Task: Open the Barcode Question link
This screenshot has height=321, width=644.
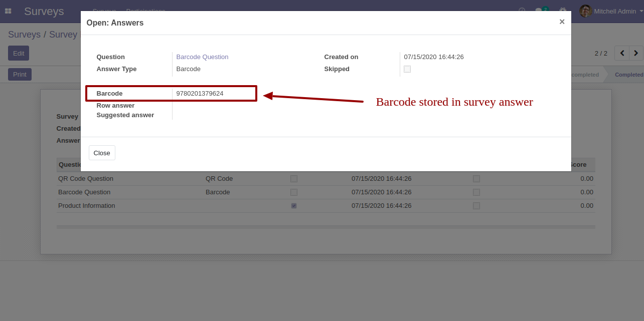Action: click(x=202, y=57)
